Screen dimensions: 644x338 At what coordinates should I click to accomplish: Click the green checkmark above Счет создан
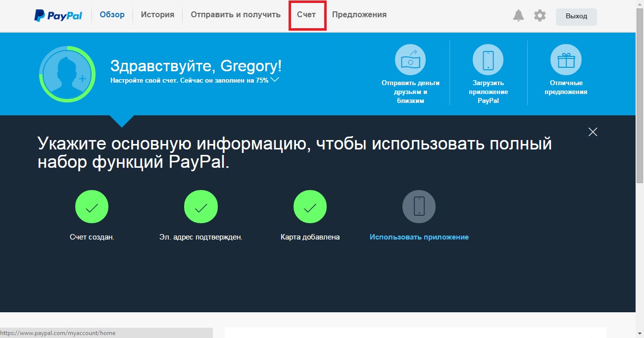92,207
